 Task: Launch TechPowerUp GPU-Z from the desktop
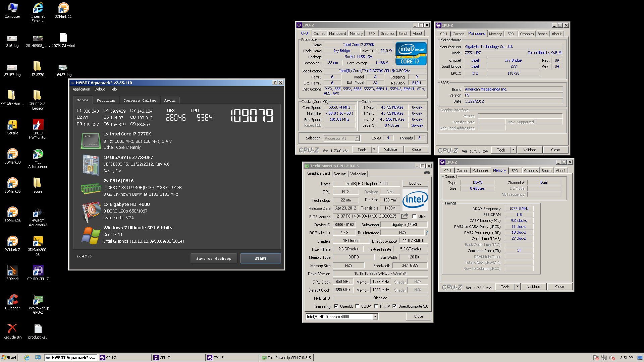coord(38,304)
